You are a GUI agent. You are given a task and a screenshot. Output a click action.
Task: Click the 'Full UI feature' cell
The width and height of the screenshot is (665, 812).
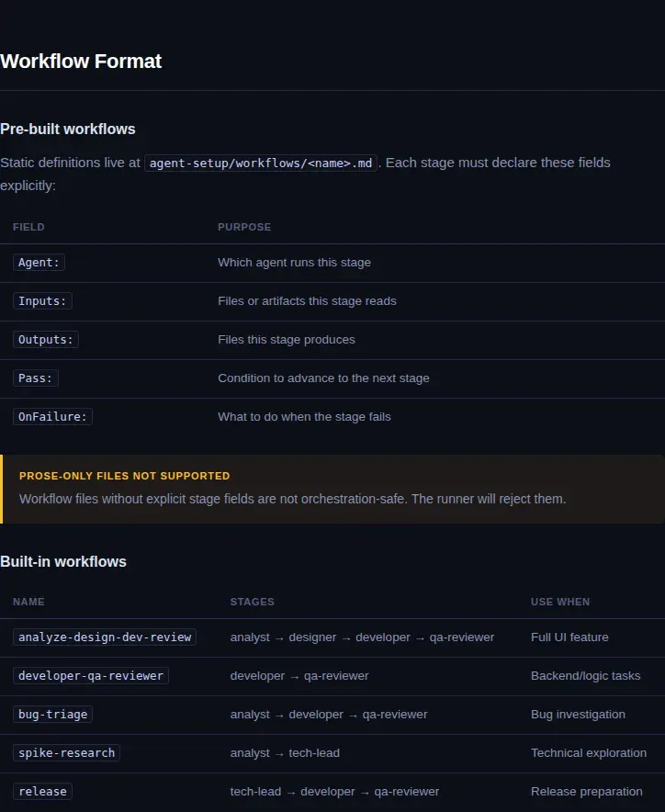click(x=569, y=637)
